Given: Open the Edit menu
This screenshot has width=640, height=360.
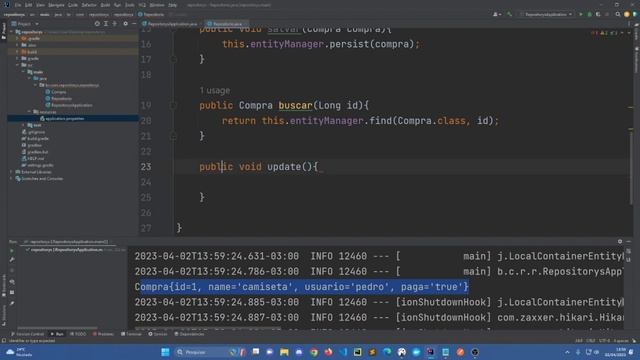Looking at the screenshot, I should (29, 5).
